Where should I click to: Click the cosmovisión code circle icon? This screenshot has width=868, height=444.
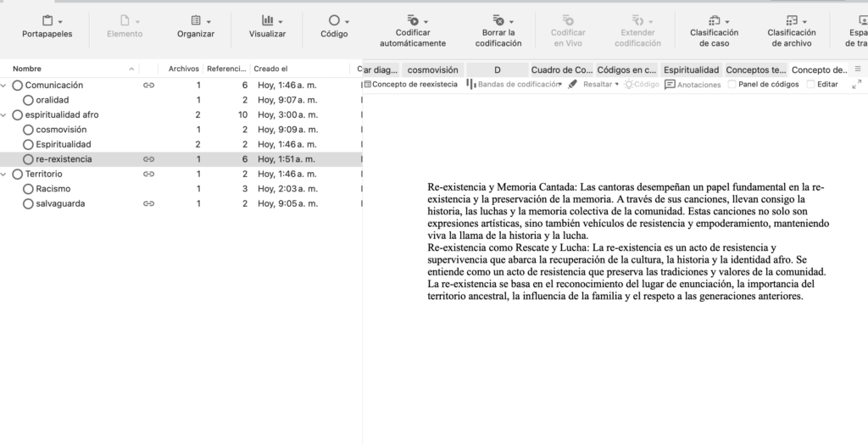coord(28,130)
